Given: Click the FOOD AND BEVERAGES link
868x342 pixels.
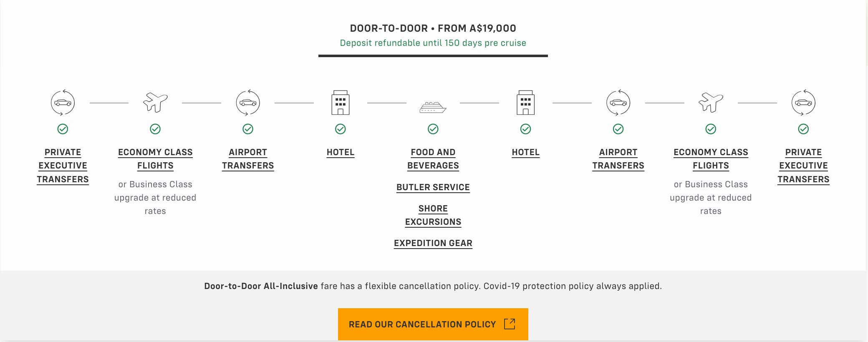Looking at the screenshot, I should (433, 159).
